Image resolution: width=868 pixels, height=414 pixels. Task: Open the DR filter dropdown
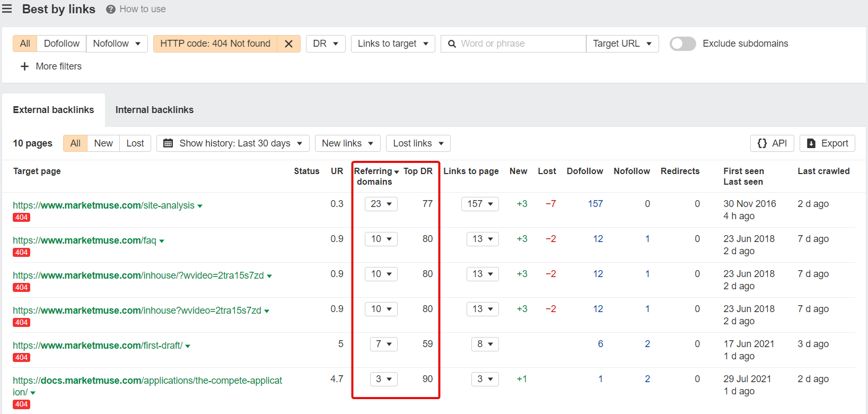326,44
